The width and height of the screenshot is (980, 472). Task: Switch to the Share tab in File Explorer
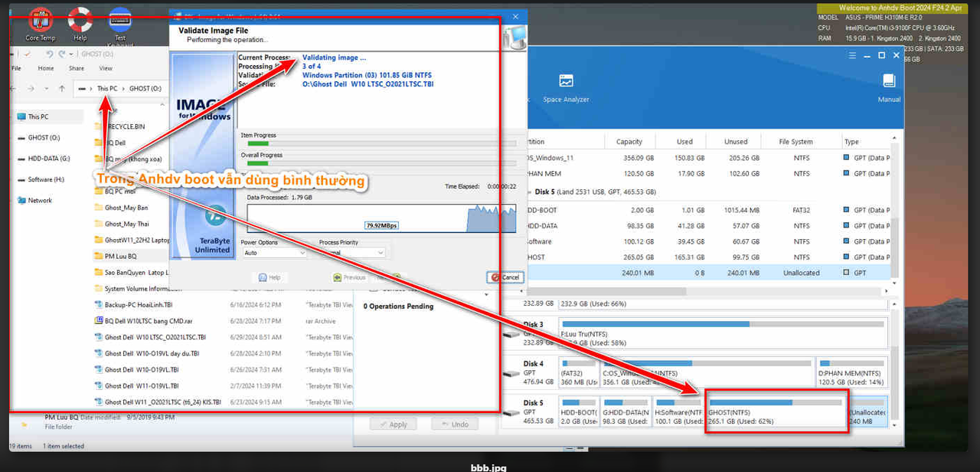click(77, 68)
